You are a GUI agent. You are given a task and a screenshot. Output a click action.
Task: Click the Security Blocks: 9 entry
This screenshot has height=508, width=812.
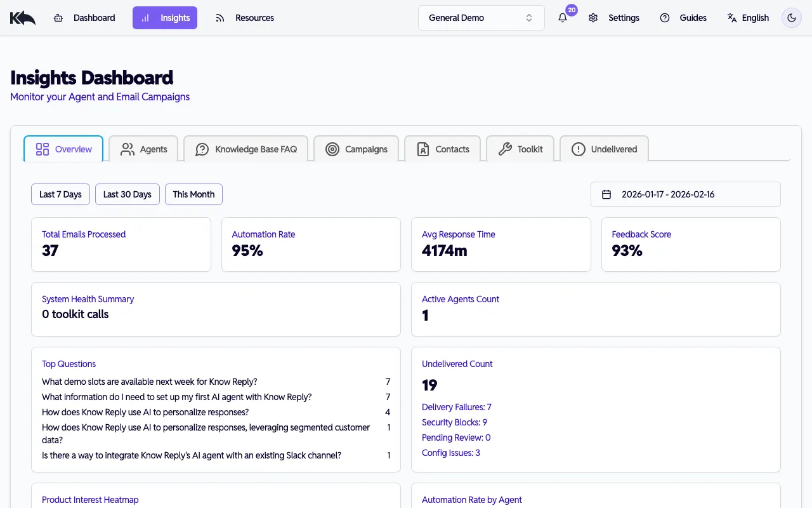click(454, 422)
